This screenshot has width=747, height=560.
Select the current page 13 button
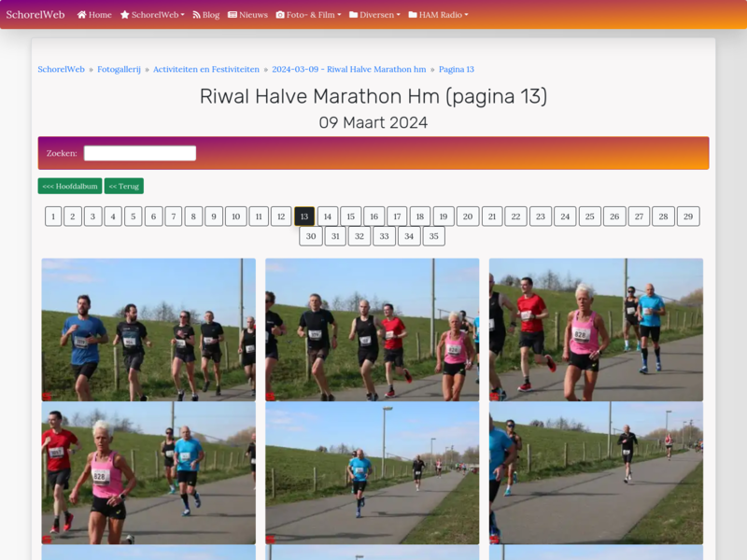point(304,217)
